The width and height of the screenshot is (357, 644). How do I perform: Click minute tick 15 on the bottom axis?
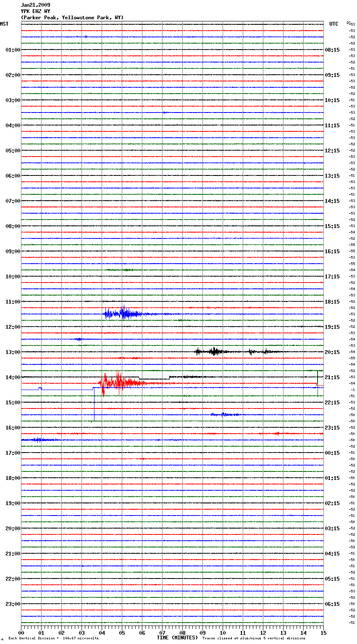click(x=323, y=633)
